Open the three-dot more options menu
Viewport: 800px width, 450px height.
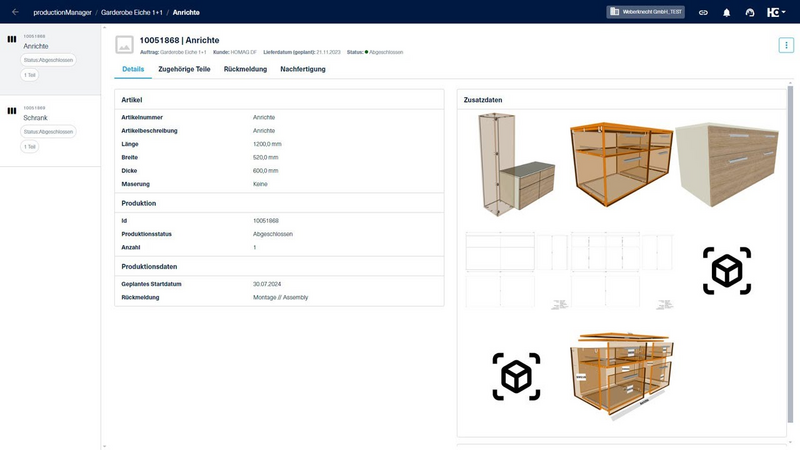coord(785,45)
